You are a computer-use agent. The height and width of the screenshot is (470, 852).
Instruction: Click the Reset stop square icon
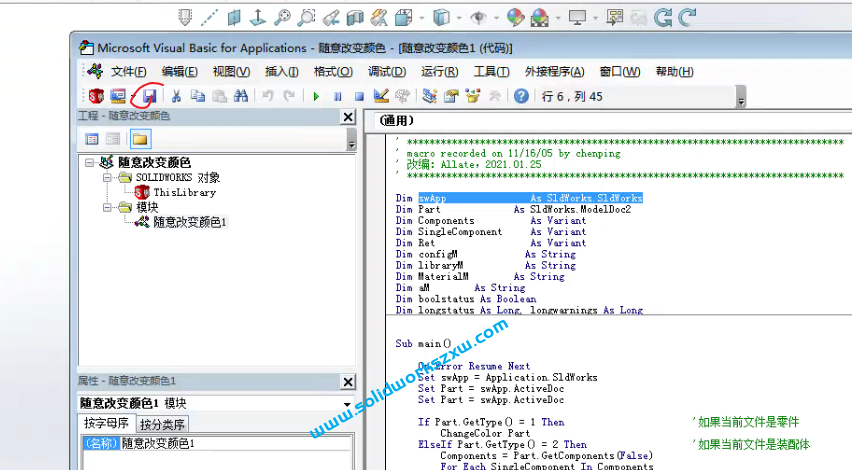pos(359,97)
